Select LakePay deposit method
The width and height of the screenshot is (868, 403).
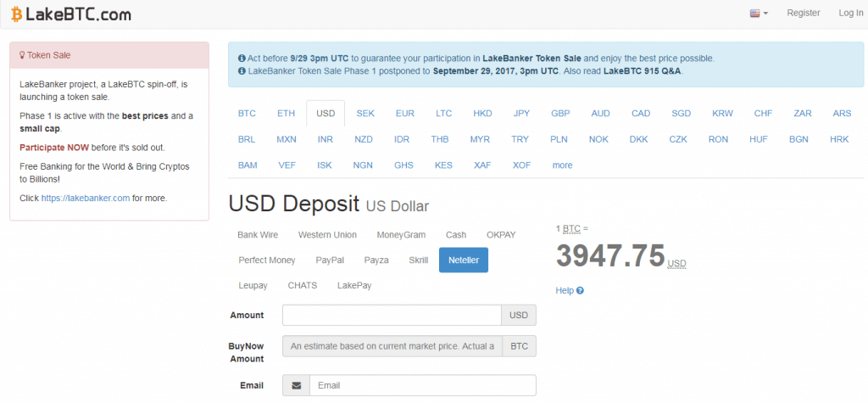pyautogui.click(x=354, y=285)
